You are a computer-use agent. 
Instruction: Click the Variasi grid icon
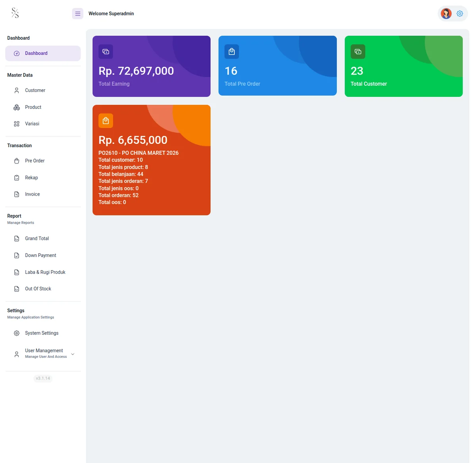coord(17,124)
